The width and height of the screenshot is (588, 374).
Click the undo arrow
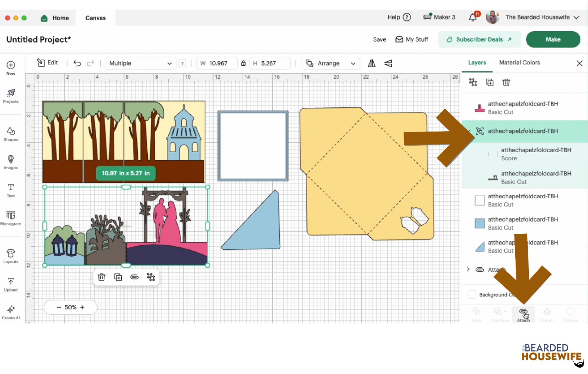[77, 63]
